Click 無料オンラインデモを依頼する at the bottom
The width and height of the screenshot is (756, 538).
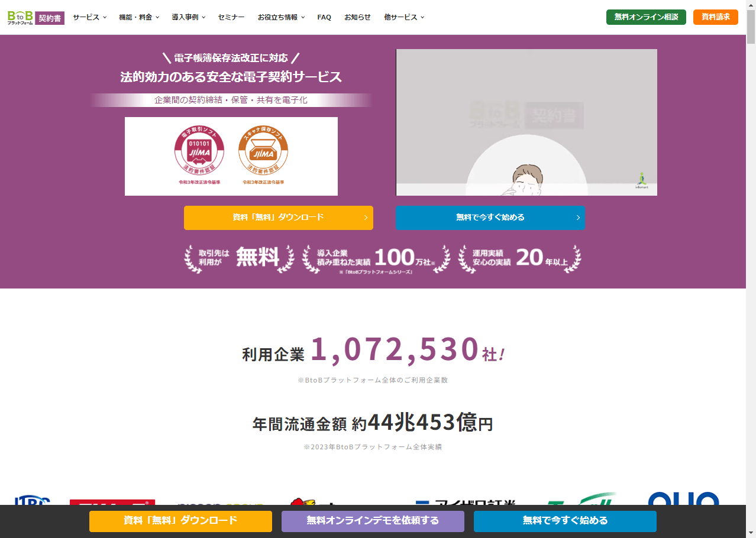click(x=373, y=521)
